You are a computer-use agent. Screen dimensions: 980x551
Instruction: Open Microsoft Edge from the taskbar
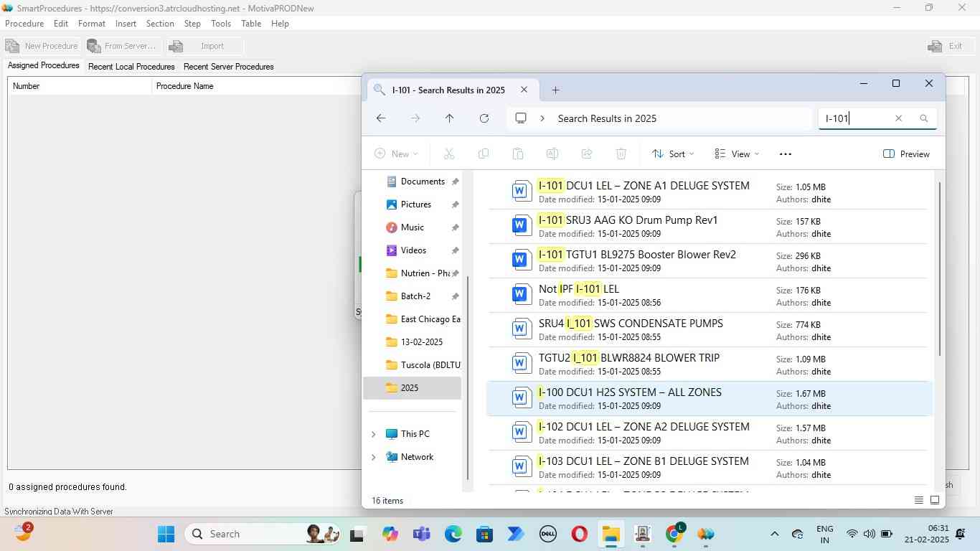coord(453,534)
